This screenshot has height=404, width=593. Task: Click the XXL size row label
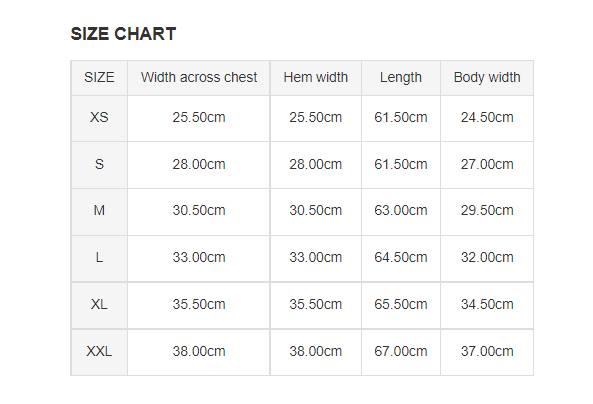[x=99, y=352]
